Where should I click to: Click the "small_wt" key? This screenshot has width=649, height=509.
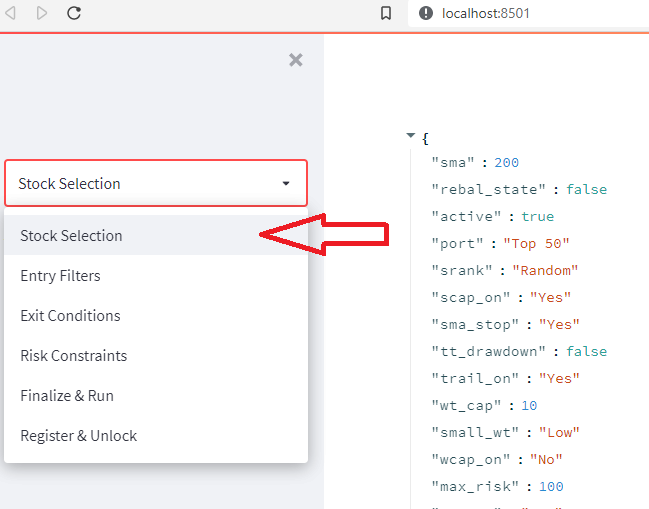(x=475, y=432)
